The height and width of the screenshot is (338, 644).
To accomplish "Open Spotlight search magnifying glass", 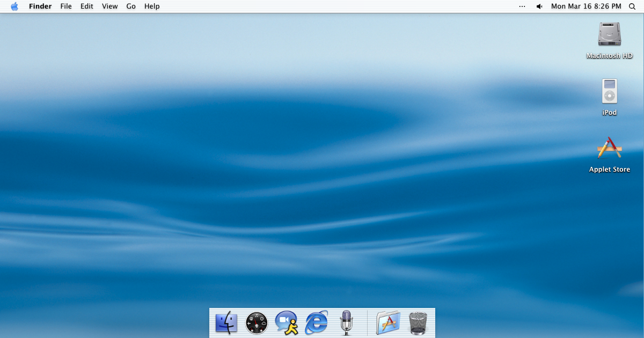I will pyautogui.click(x=632, y=6).
